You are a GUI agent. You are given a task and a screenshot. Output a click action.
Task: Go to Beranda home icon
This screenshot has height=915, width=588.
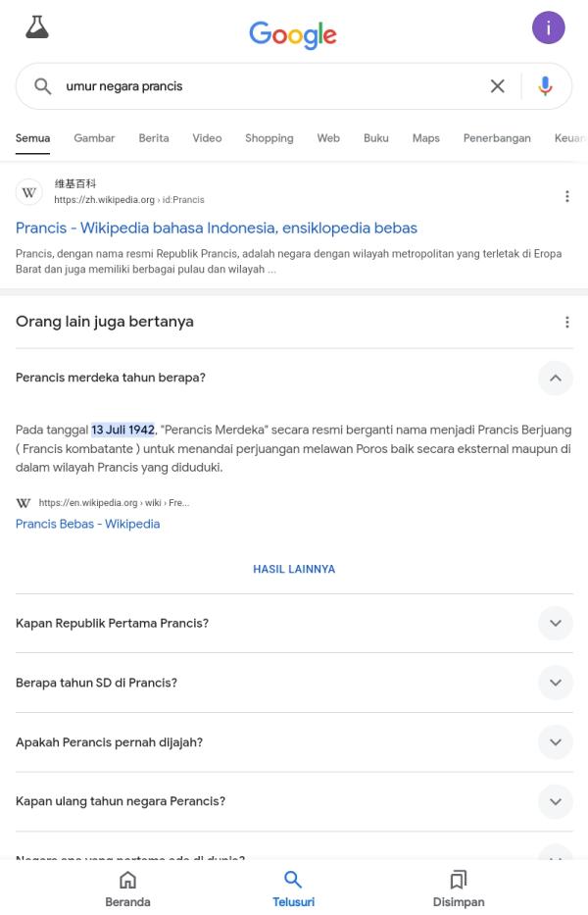click(x=127, y=888)
